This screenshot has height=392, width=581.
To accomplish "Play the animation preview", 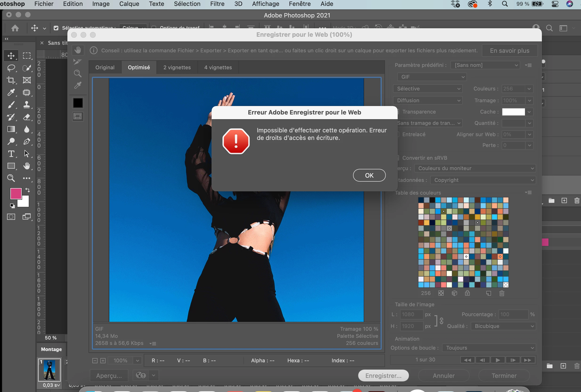I will tap(498, 360).
